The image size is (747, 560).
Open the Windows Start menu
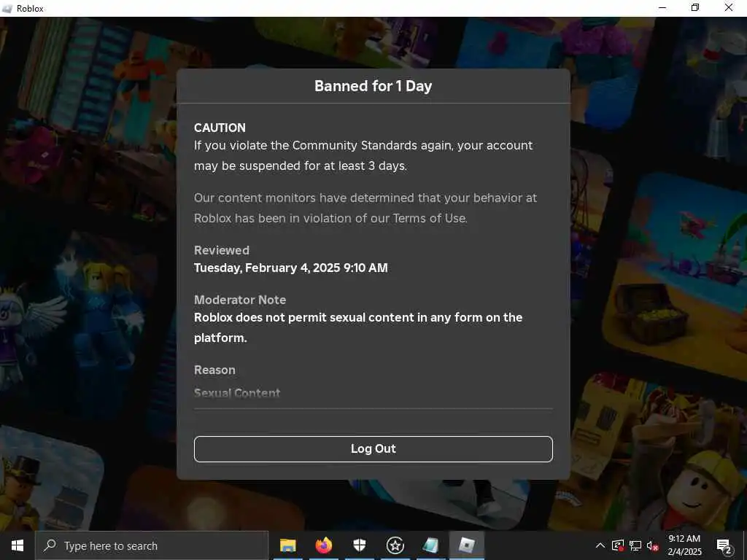tap(18, 545)
